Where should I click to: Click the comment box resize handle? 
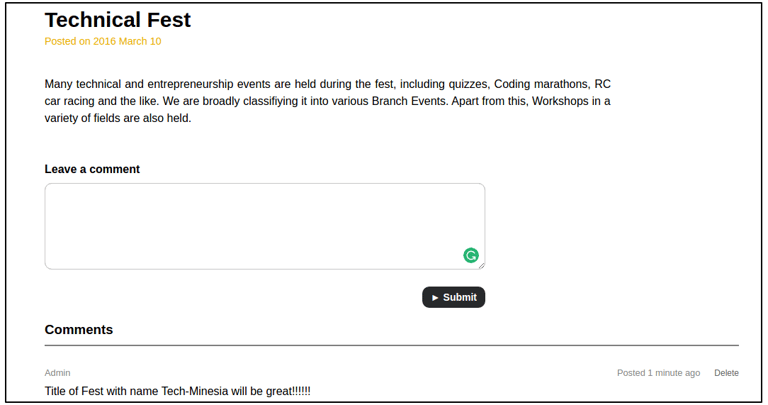[481, 265]
